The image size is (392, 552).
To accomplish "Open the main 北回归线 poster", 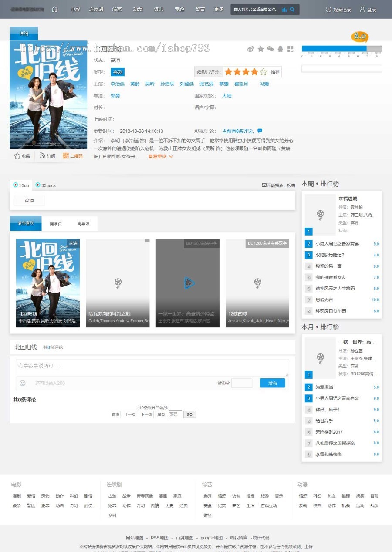I will click(48, 95).
